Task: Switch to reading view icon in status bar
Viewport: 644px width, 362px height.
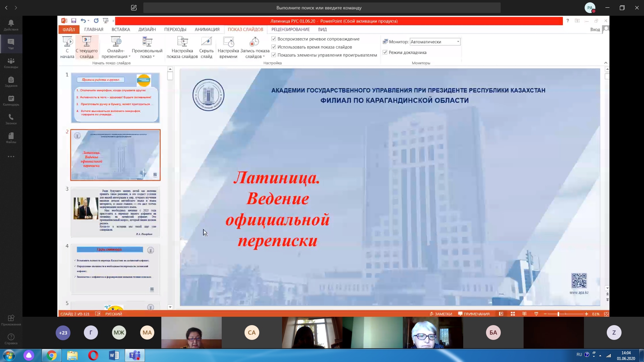Action: point(524,314)
